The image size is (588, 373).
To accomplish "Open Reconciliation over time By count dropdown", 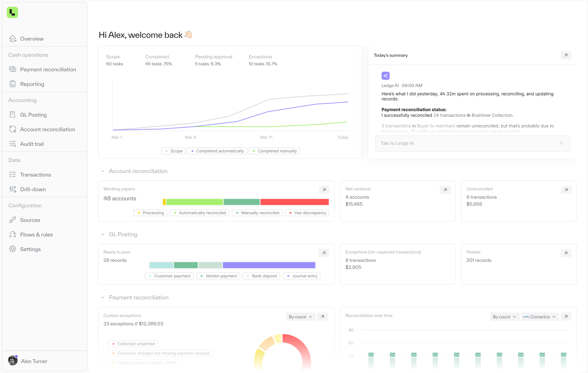I will tap(505, 317).
